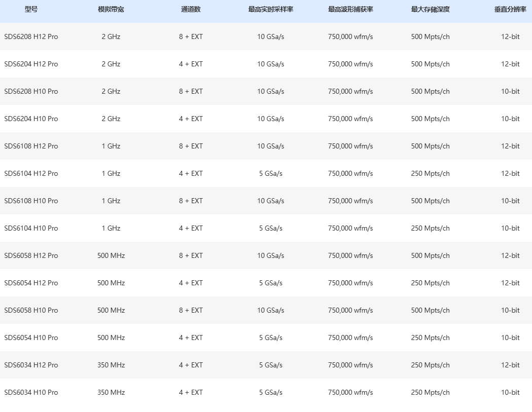Click the 2 GHz bandwidth for SDS6208 H12 Pro

pos(111,36)
